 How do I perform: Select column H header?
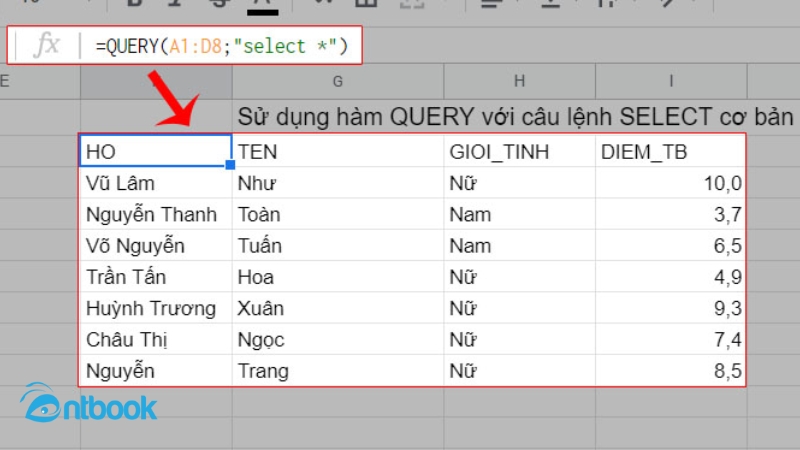point(519,81)
